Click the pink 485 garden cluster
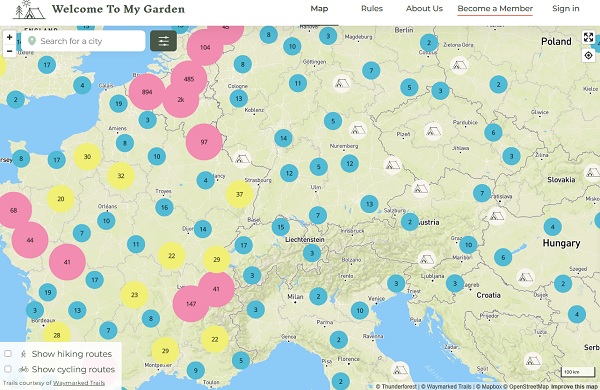The width and height of the screenshot is (600, 390). point(189,79)
